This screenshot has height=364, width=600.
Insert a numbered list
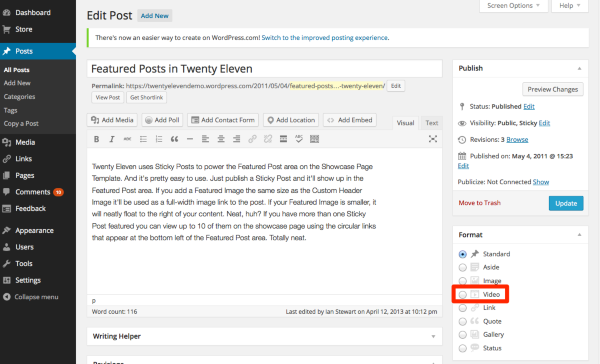159,139
